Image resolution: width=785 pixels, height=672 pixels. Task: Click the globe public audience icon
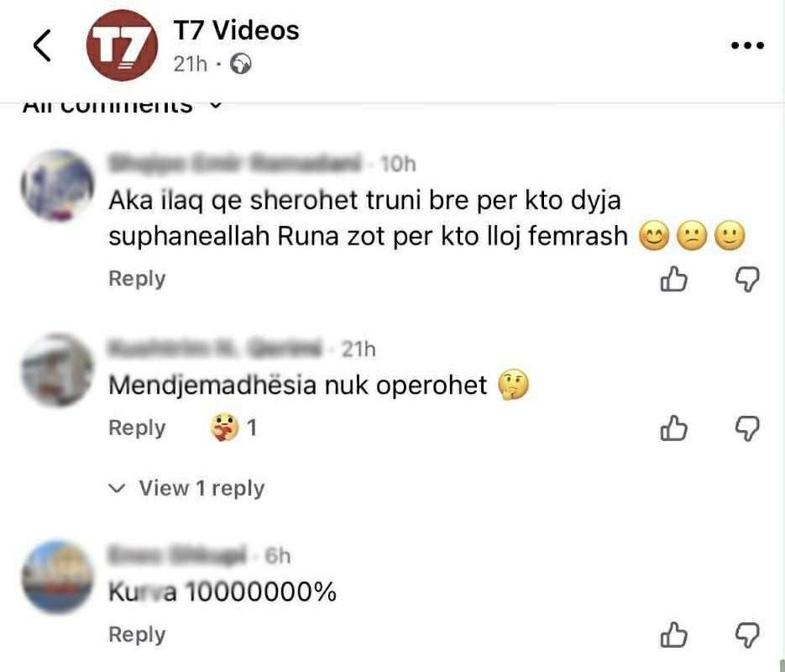point(241,64)
